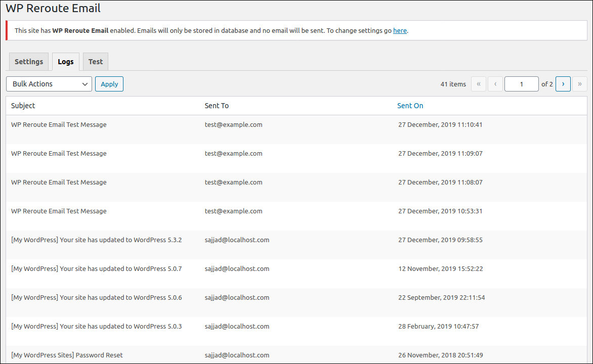This screenshot has width=593, height=364.
Task: Click the Sent To column header
Action: coord(217,106)
